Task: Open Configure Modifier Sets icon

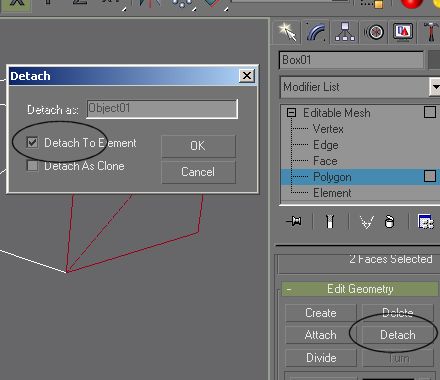Action: pyautogui.click(x=426, y=222)
